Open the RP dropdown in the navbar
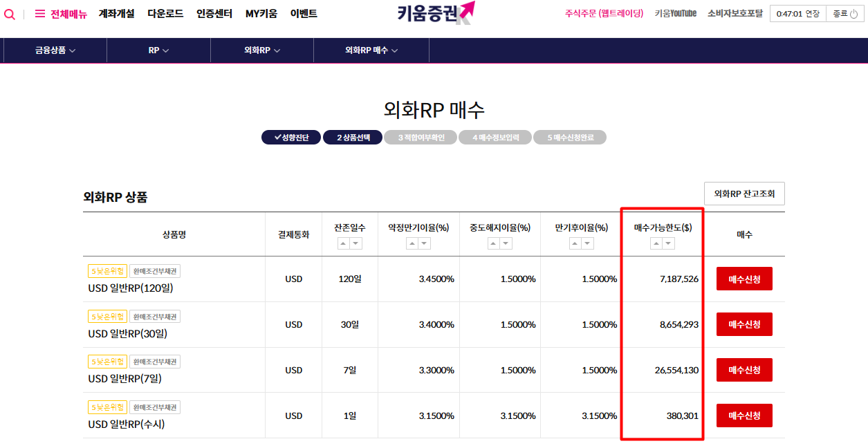The height and width of the screenshot is (448, 868). click(x=158, y=50)
